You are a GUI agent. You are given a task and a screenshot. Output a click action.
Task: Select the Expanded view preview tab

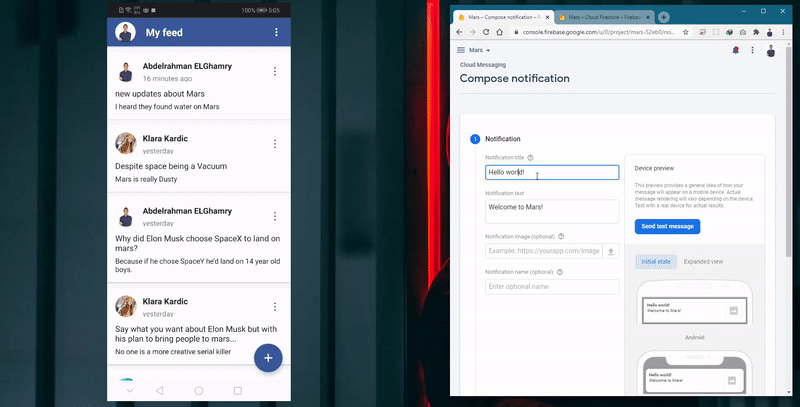pos(703,262)
